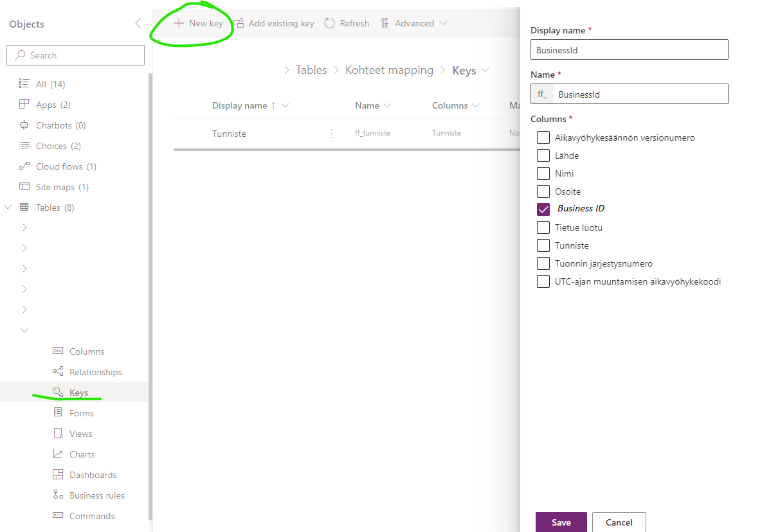Viewport: 780px width, 532px height.
Task: Click the Display name input field
Action: point(630,49)
